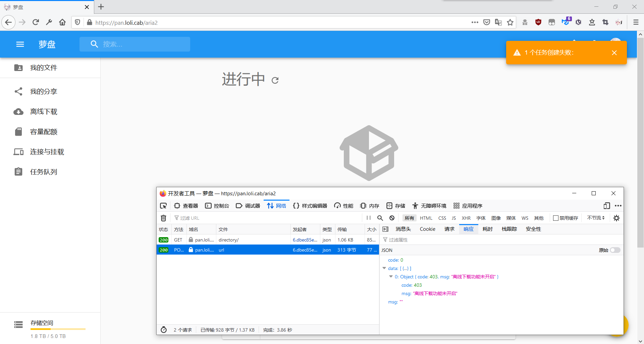Click the network search magnifier icon
Screen dimensions: 644x344
pos(380,218)
